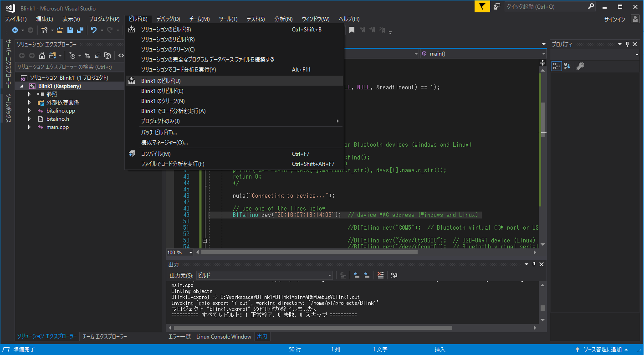
Task: Focus the クイック起動 quick launch search box
Action: coord(550,7)
